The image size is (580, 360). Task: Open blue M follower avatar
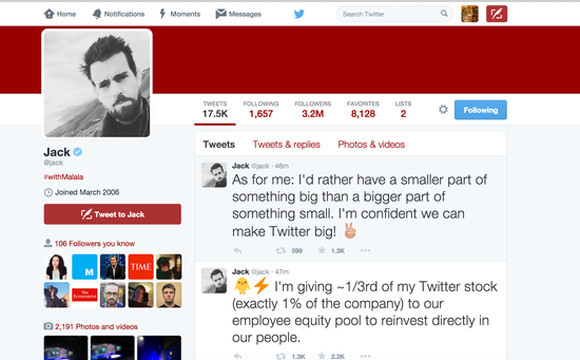click(85, 266)
